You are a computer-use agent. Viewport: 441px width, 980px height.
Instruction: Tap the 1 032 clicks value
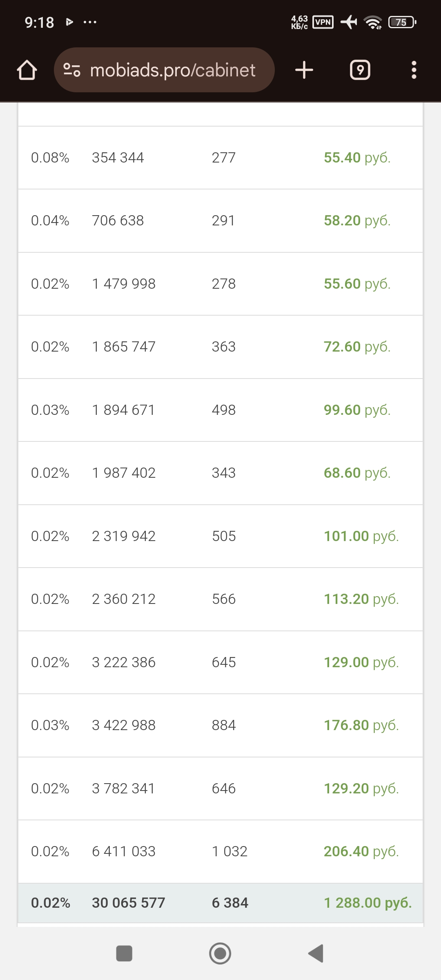click(229, 851)
